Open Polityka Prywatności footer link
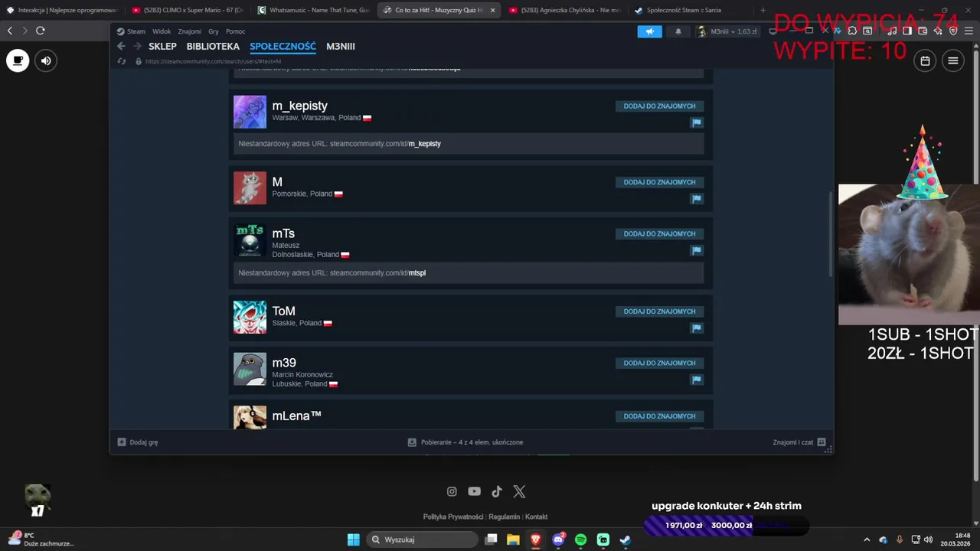 point(453,517)
